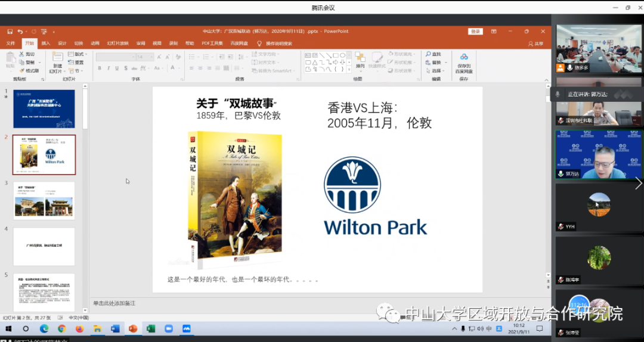Image resolution: width=644 pixels, height=342 pixels.
Task: Click the bullets list icon
Action: tap(192, 57)
